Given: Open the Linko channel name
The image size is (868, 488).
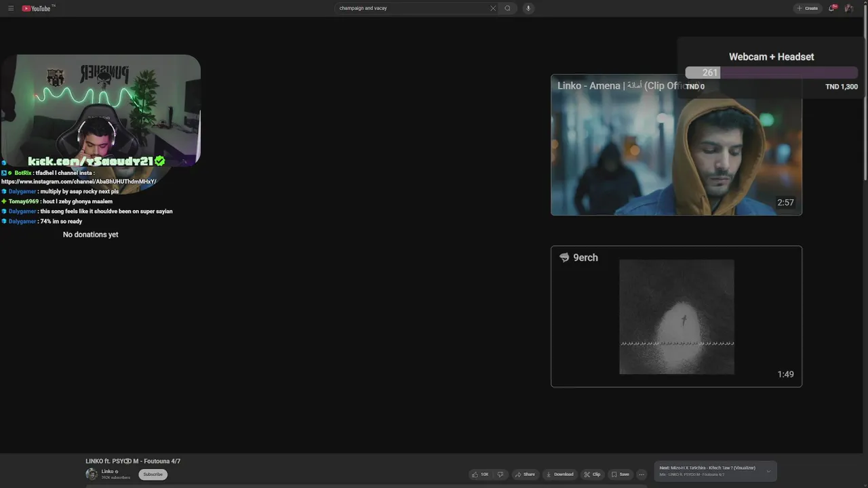Looking at the screenshot, I should point(108,472).
